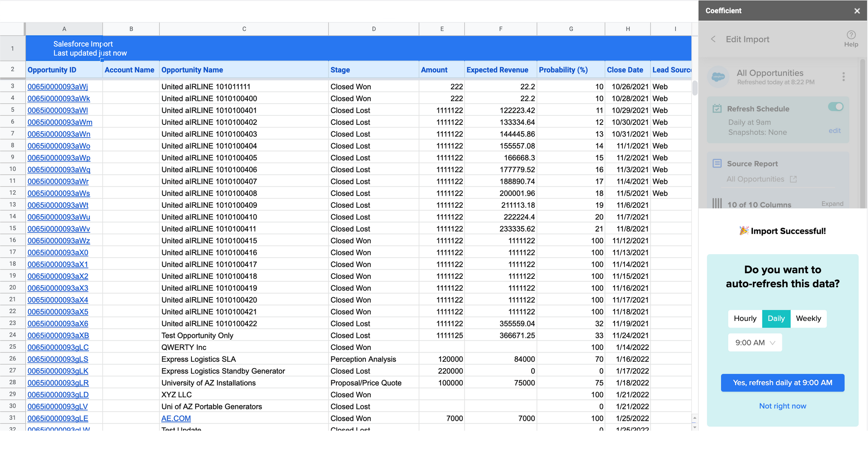Select the Weekly refresh option
Screen dimensions: 868x461
(x=809, y=318)
